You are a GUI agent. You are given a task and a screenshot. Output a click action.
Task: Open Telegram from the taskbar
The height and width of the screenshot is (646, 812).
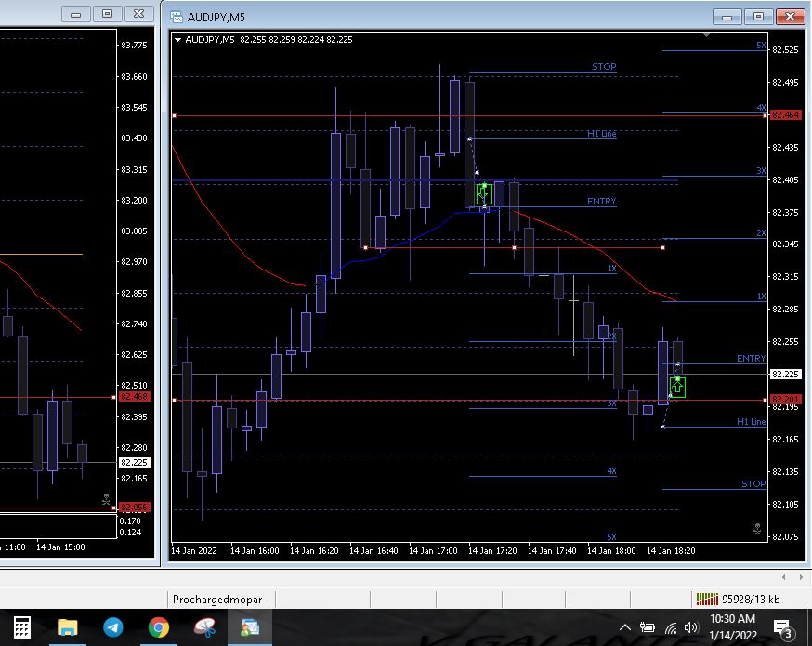coord(113,627)
